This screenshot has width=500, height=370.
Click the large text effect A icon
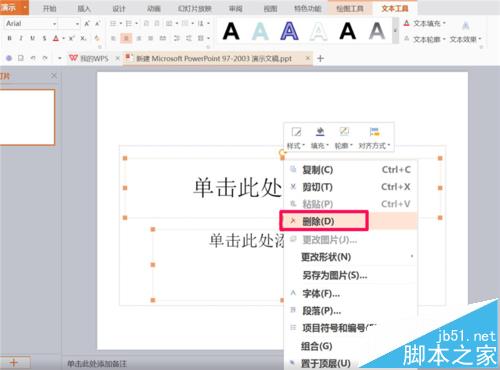(x=466, y=25)
